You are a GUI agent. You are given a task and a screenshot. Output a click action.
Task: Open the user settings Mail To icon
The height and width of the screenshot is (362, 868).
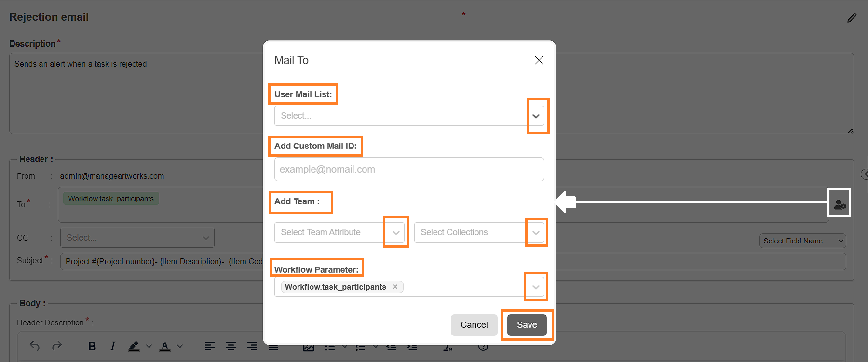click(x=840, y=204)
